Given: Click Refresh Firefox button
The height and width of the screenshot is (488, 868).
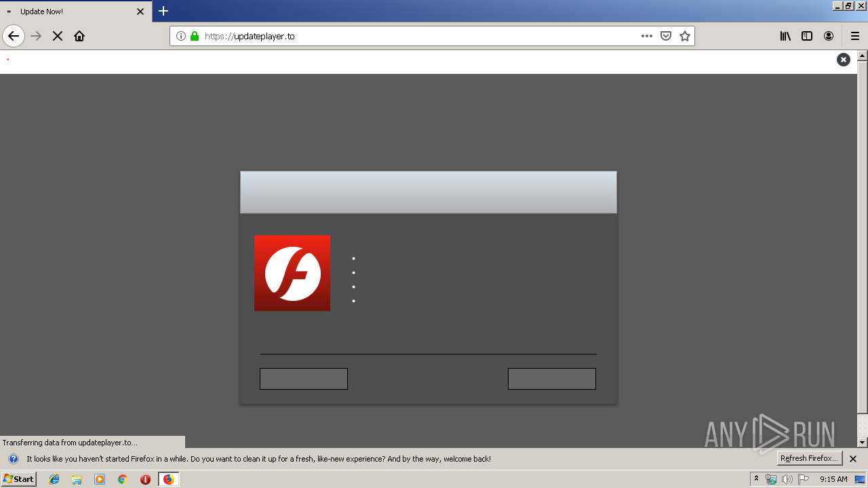Looking at the screenshot, I should 809,458.
